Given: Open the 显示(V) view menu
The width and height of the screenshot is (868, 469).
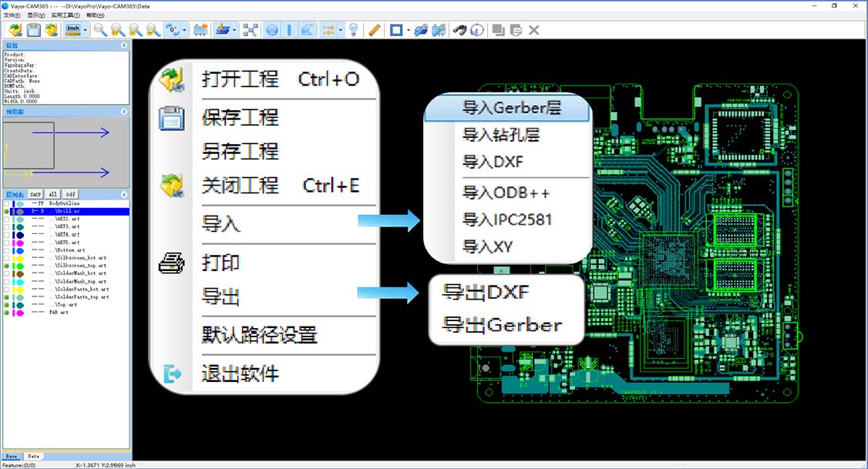Looking at the screenshot, I should pos(36,15).
